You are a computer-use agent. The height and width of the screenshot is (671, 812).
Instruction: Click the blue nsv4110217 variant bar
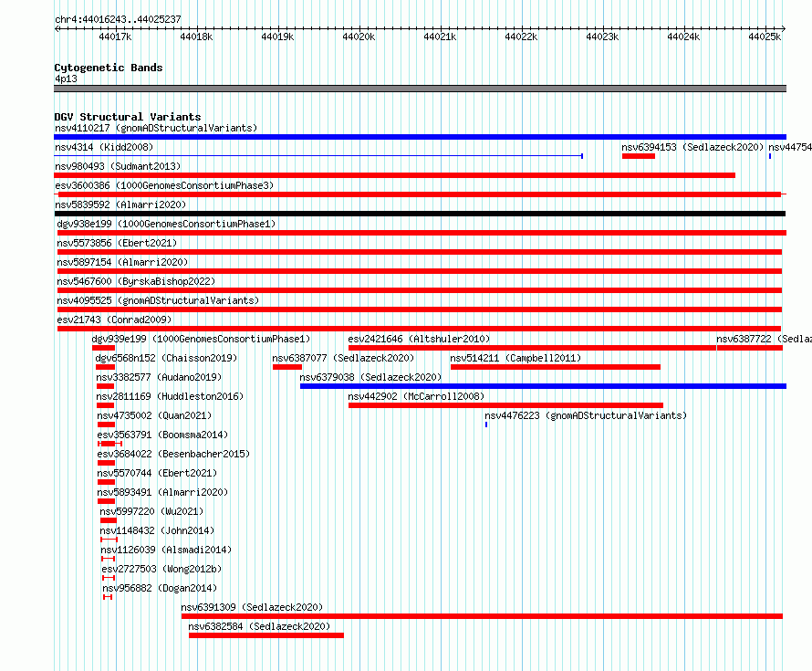coord(420,137)
